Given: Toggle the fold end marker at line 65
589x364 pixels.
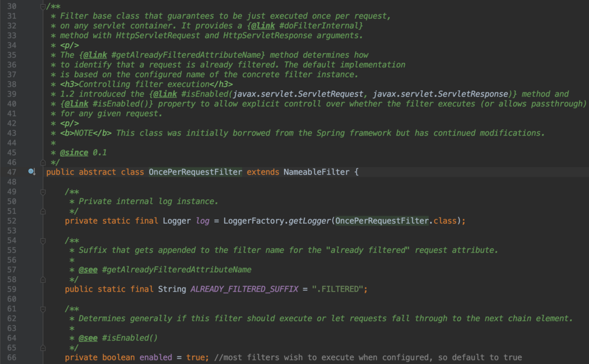Looking at the screenshot, I should 43,348.
